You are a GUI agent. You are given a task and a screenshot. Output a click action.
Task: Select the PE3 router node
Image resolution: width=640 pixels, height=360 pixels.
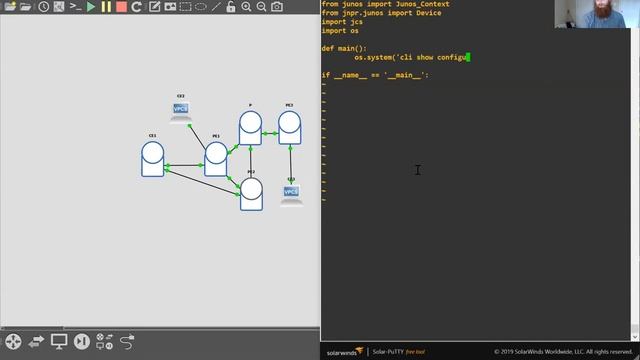coord(290,128)
